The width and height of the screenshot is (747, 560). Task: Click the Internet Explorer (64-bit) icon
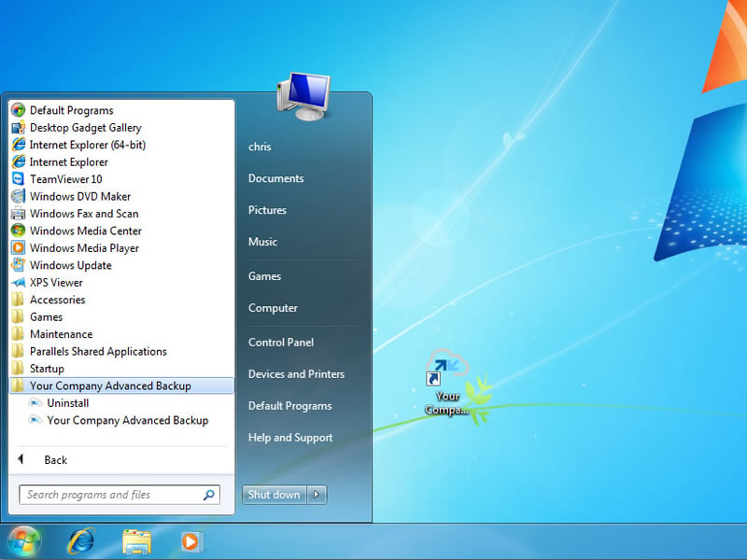(18, 145)
